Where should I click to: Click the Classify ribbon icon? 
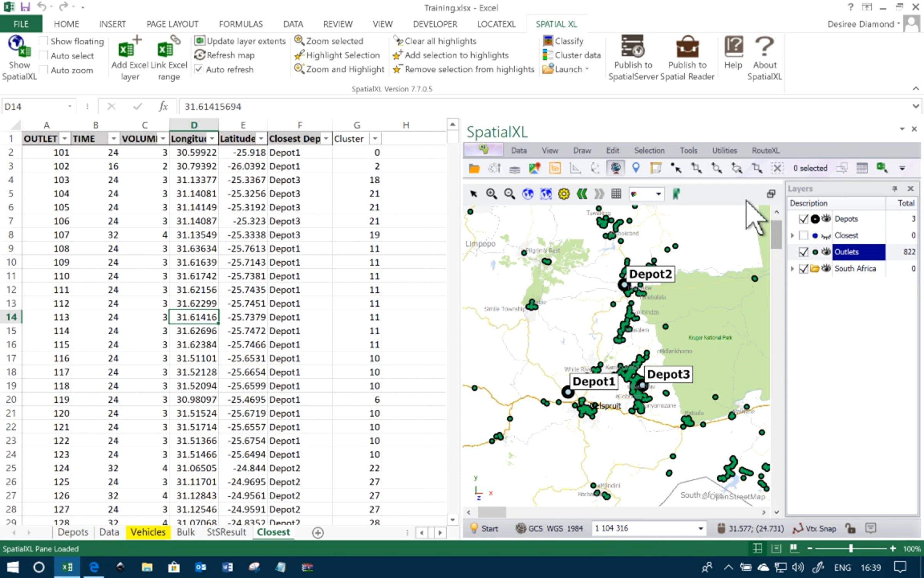coord(547,40)
